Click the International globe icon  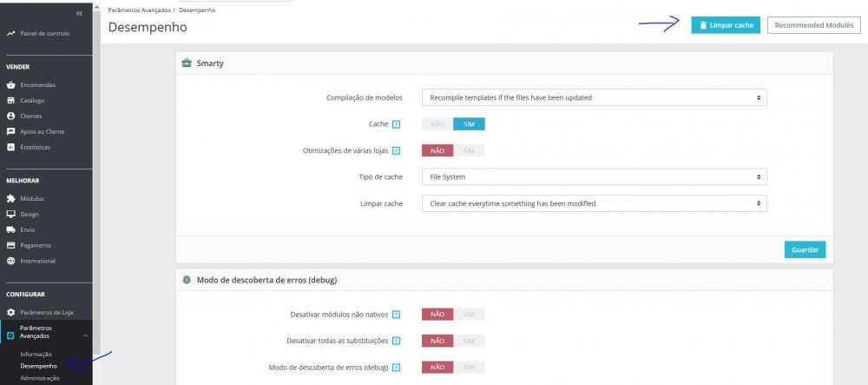tap(10, 262)
